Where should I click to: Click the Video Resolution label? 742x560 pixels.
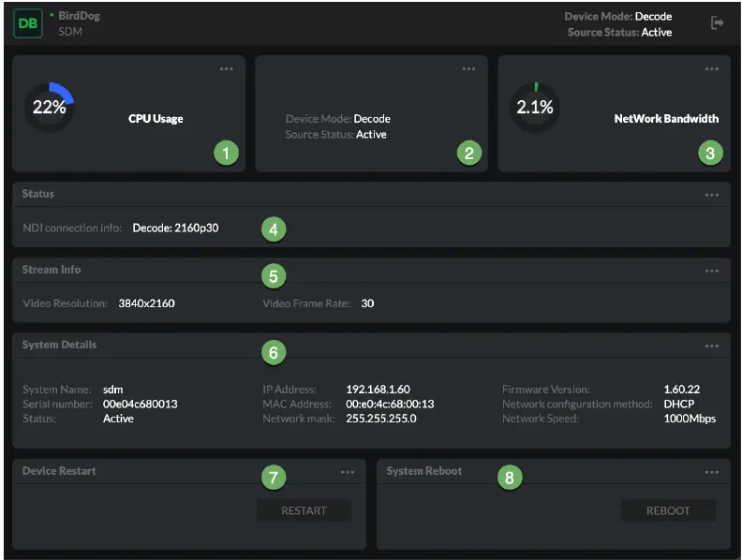click(65, 303)
